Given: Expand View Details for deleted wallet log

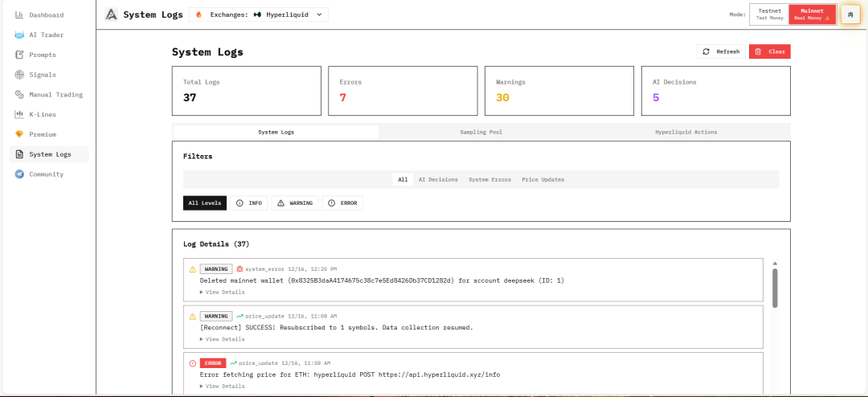Looking at the screenshot, I should coord(222,292).
